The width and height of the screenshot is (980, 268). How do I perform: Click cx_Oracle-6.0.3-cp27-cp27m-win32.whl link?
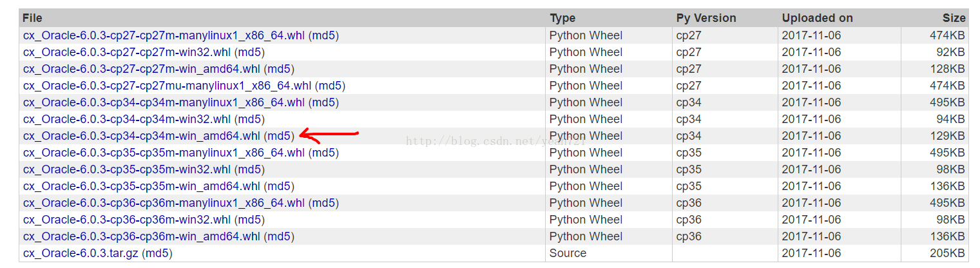tap(127, 52)
